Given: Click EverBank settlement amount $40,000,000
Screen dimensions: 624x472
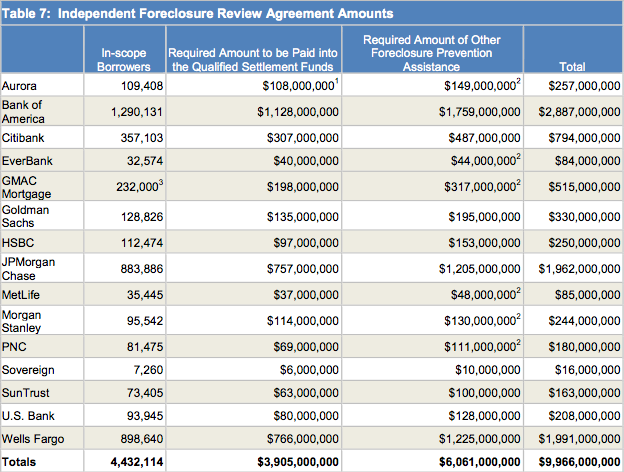Looking at the screenshot, I should pos(306,161).
